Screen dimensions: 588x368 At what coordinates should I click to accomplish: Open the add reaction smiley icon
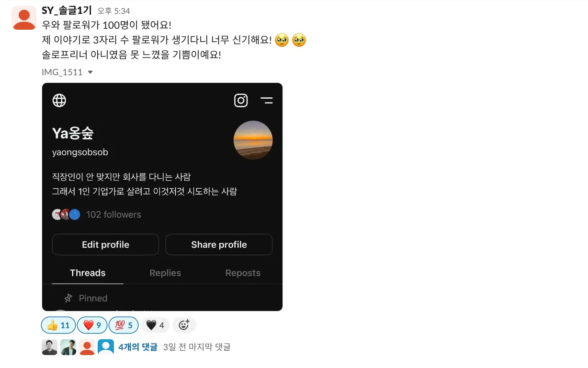[x=184, y=325]
